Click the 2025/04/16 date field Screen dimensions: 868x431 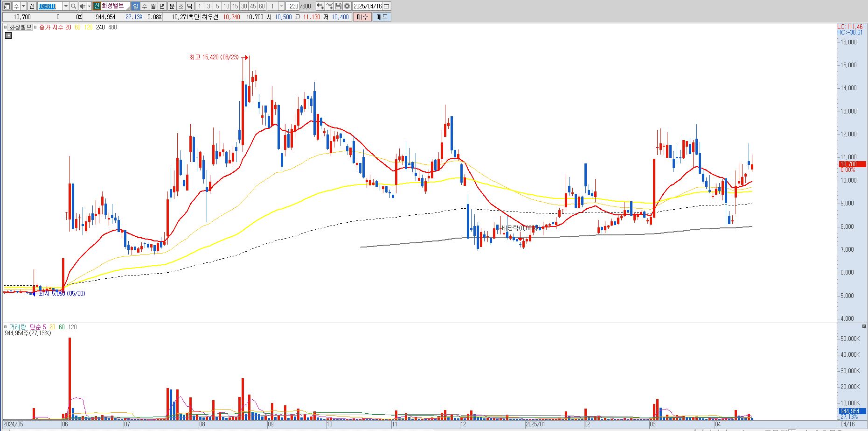point(368,6)
